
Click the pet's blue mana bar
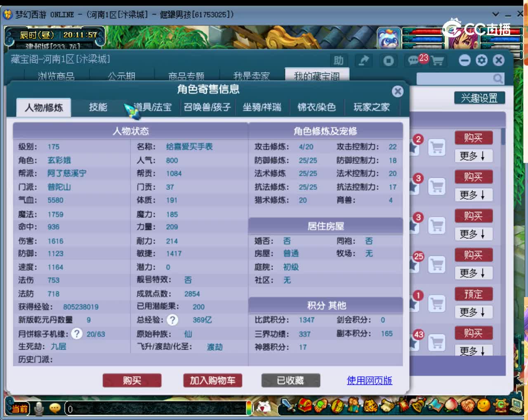coord(423,40)
